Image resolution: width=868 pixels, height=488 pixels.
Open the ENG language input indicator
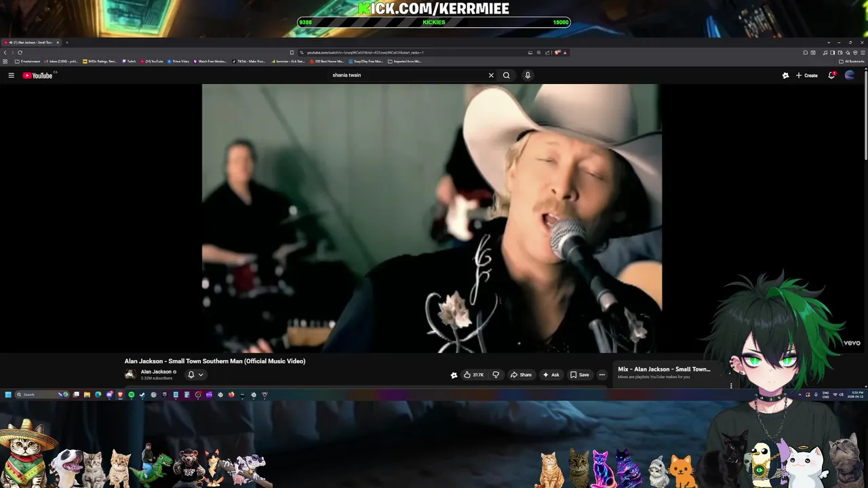tap(826, 394)
